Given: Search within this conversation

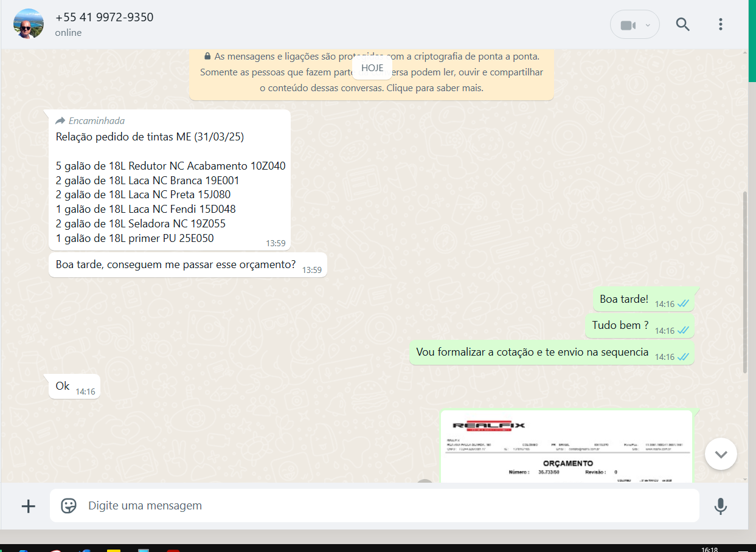Looking at the screenshot, I should coord(682,24).
